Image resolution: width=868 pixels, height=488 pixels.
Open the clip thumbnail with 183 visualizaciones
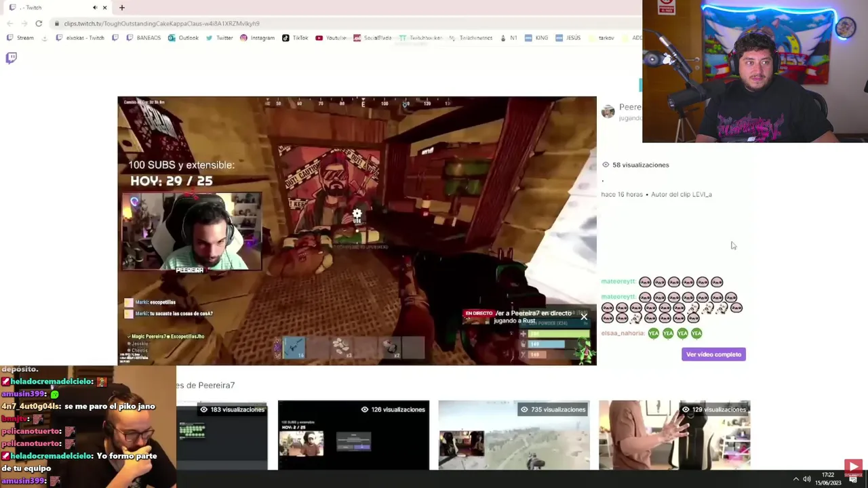pyautogui.click(x=222, y=435)
